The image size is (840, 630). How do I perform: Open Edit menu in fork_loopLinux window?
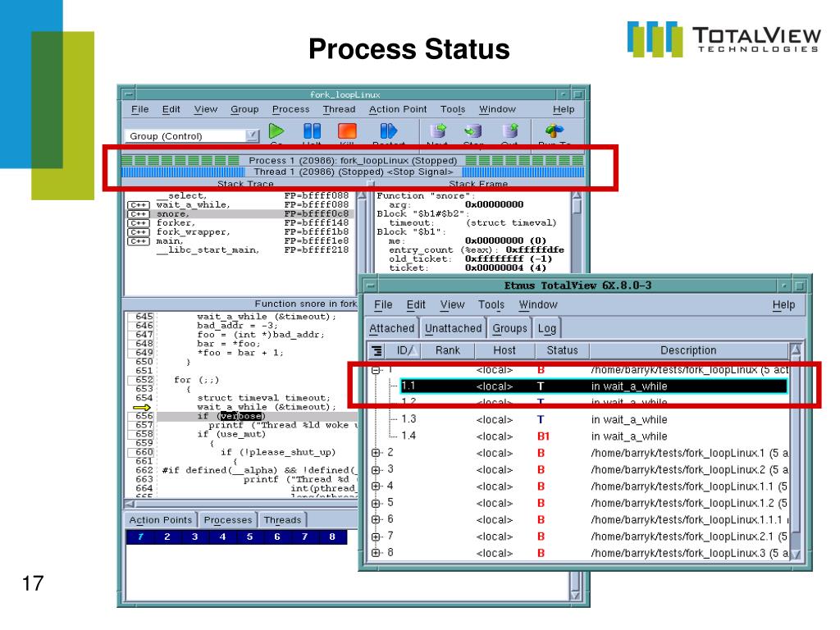tap(171, 109)
